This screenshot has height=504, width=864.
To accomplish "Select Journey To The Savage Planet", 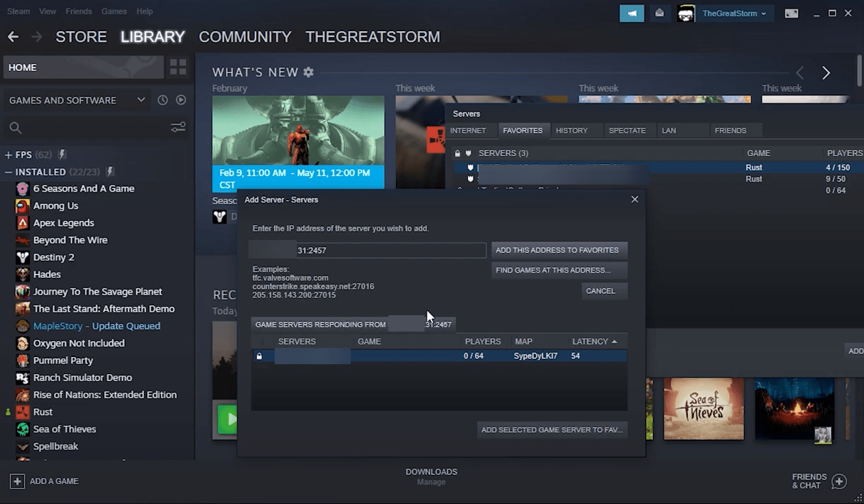I will click(x=98, y=292).
